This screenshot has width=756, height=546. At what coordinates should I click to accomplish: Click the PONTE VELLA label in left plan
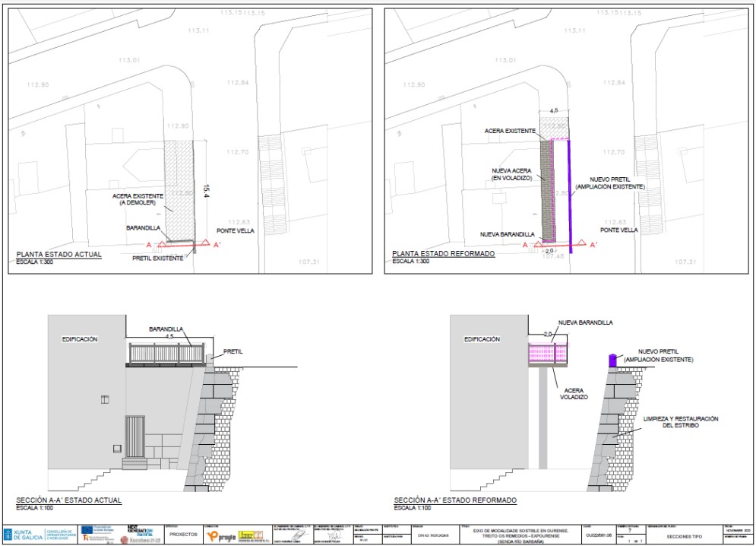click(235, 231)
